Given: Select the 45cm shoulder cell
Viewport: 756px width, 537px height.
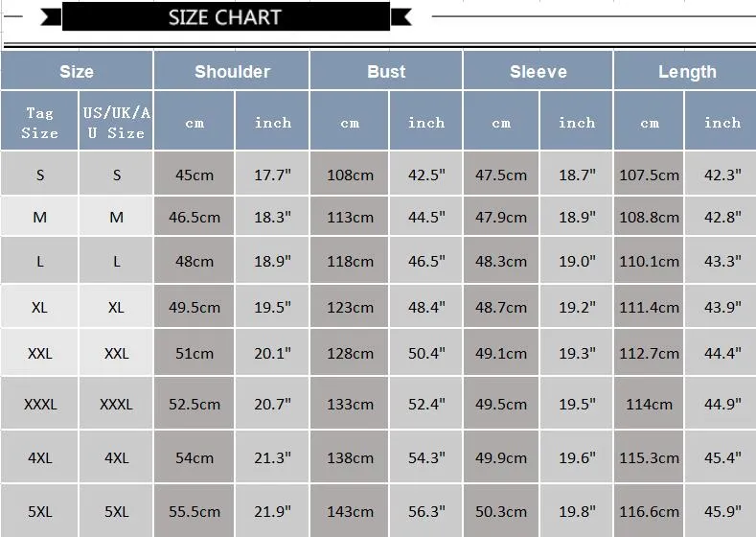Looking at the screenshot, I should pyautogui.click(x=195, y=174).
